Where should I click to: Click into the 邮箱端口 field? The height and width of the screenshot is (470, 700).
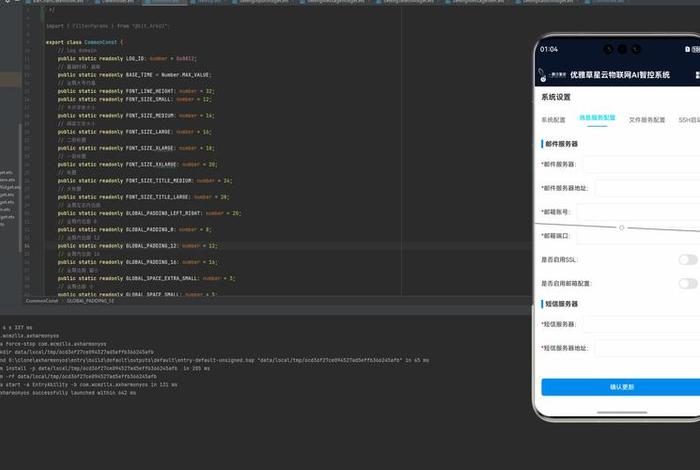coord(637,236)
